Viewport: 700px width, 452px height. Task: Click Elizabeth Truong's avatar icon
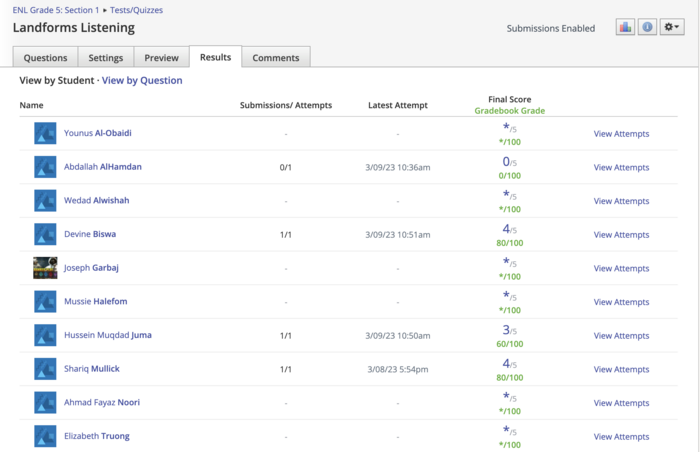tap(45, 436)
